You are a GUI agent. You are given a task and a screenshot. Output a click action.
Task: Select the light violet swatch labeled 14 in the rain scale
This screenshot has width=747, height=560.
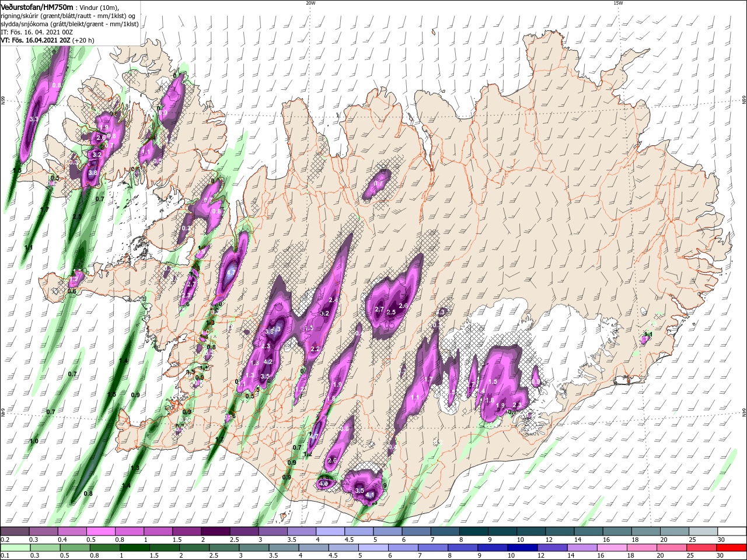tap(582, 548)
